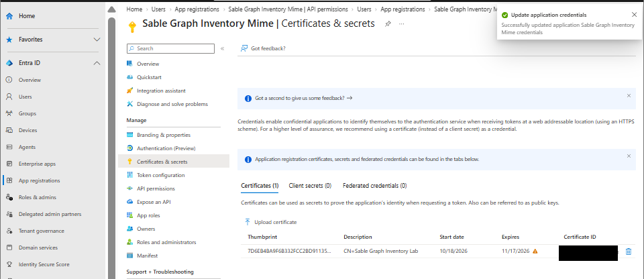Open Roles & admins in sidebar
Image resolution: width=644 pixels, height=279 pixels.
pyautogui.click(x=38, y=197)
